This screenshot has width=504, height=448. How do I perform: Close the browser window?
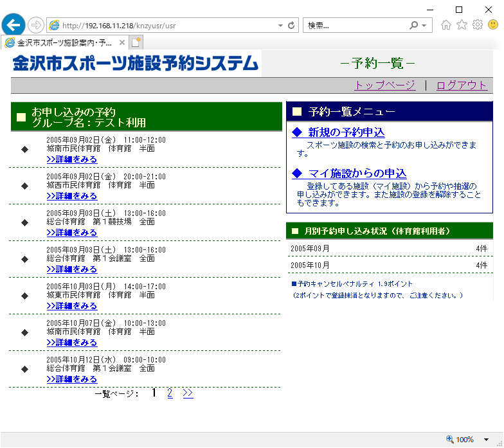tap(489, 10)
